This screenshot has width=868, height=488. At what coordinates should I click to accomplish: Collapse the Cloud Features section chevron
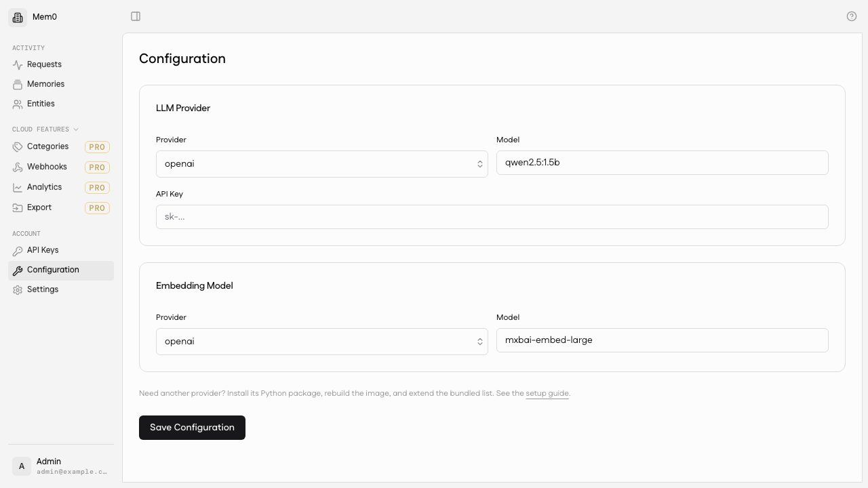76,129
